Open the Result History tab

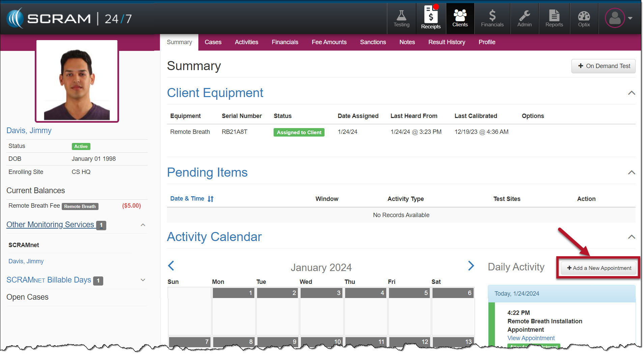[x=446, y=42]
